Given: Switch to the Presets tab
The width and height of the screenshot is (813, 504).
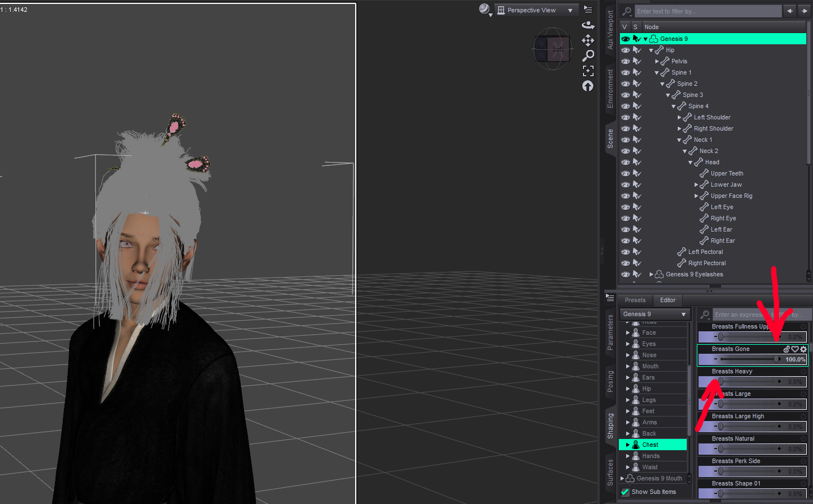Looking at the screenshot, I should click(635, 300).
